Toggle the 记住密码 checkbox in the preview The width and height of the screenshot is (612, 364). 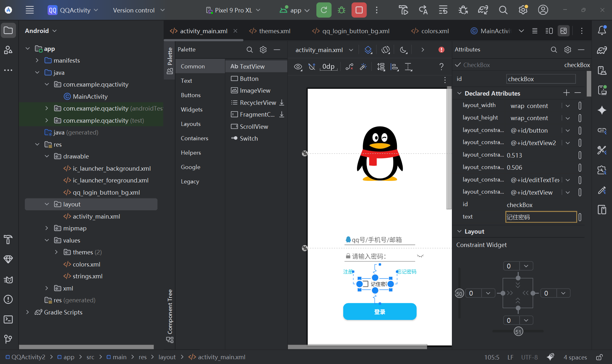[366, 284]
